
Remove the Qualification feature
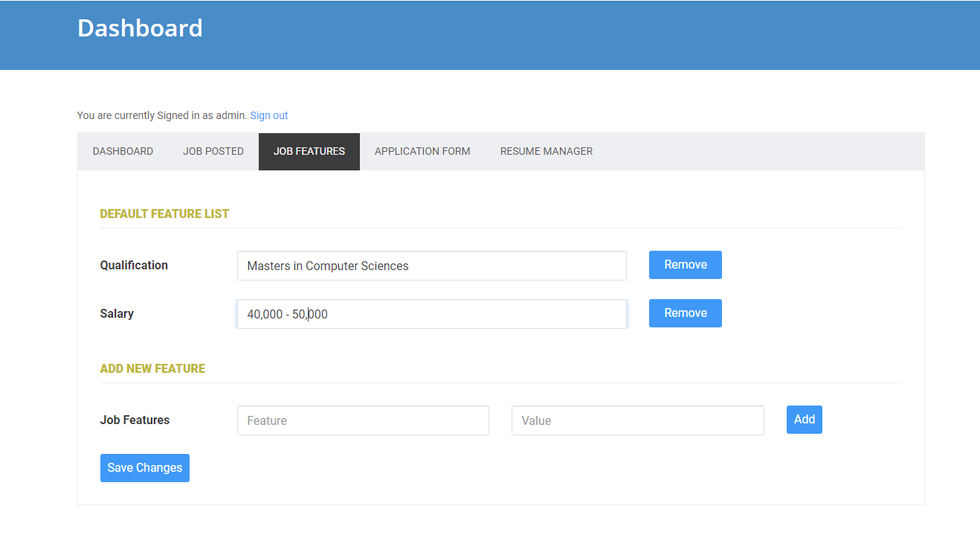(685, 265)
